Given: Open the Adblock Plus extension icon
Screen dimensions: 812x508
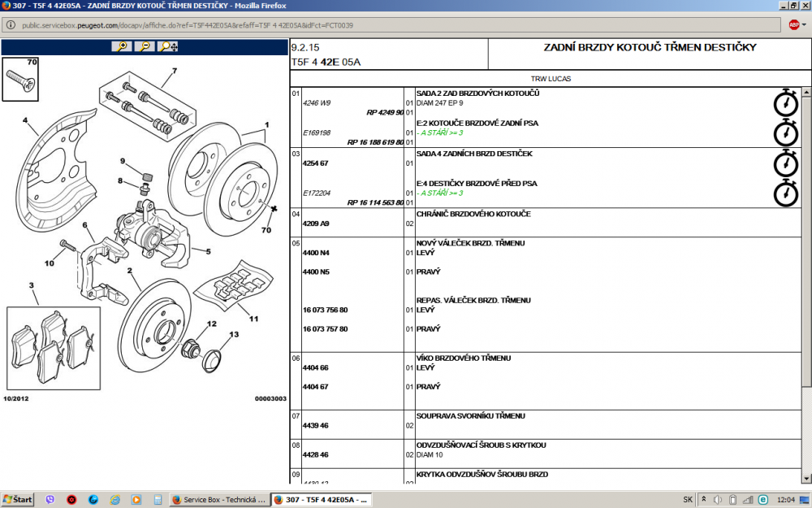Looking at the screenshot, I should click(793, 24).
